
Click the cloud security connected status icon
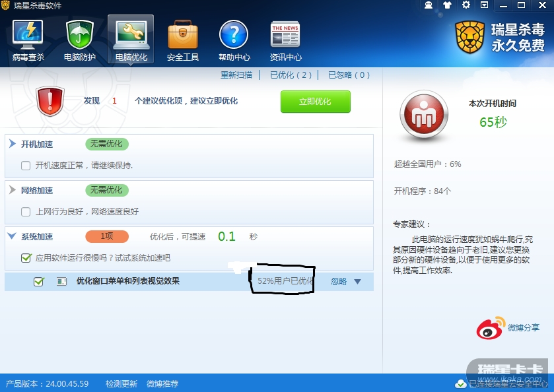(x=461, y=383)
